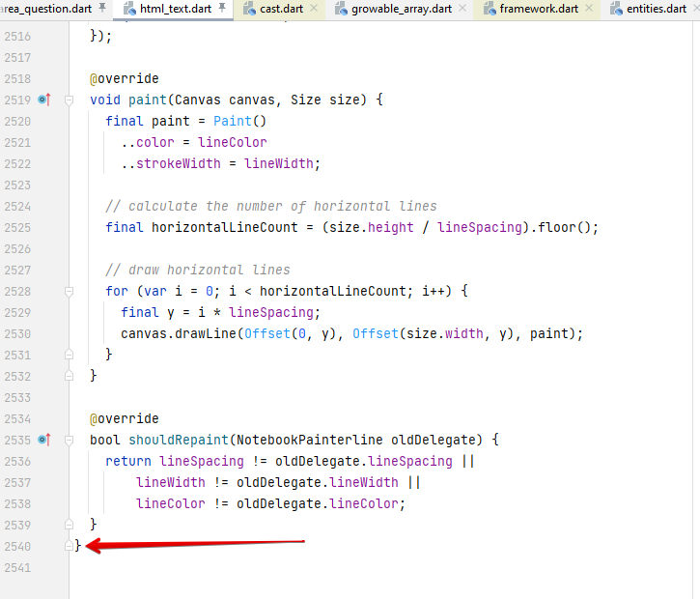Unpin the html_text.dart tab
The image size is (700, 599).
point(222,8)
